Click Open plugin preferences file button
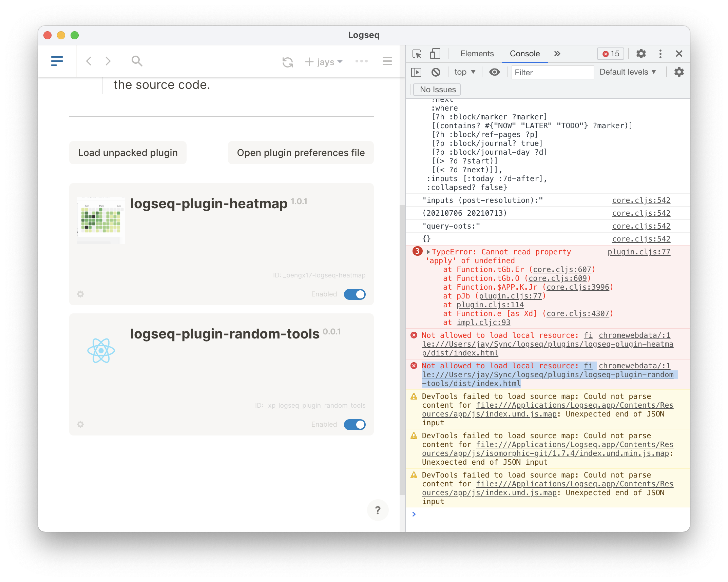Viewport: 728px width, 582px height. click(x=301, y=153)
